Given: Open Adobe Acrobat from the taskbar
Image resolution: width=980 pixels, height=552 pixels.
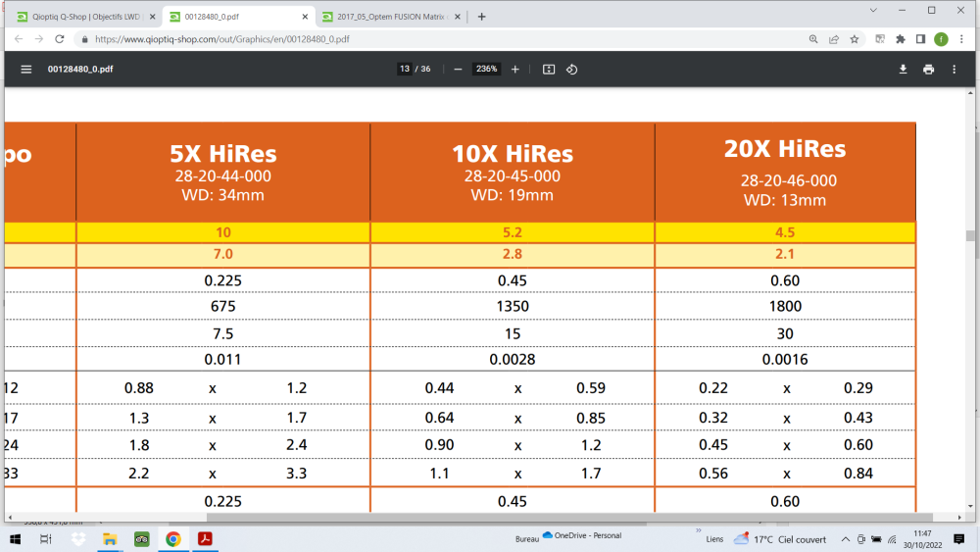Looking at the screenshot, I should pos(206,539).
